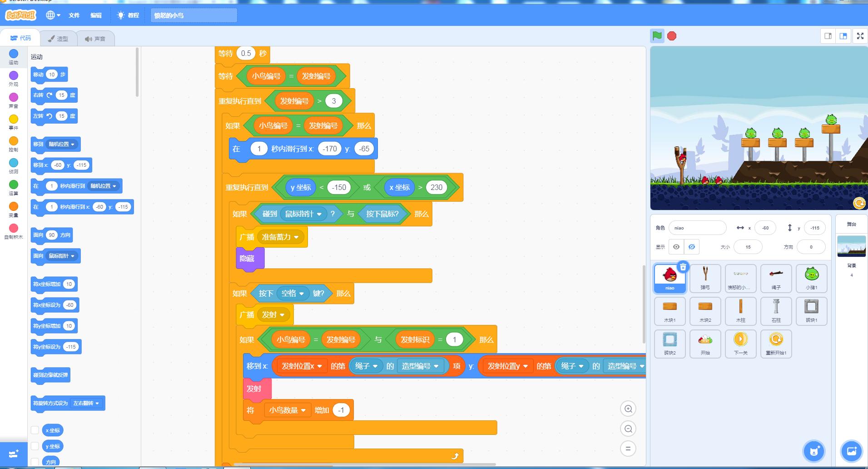This screenshot has width=868, height=469.
Task: Show the sprite with eye icon
Action: click(676, 247)
